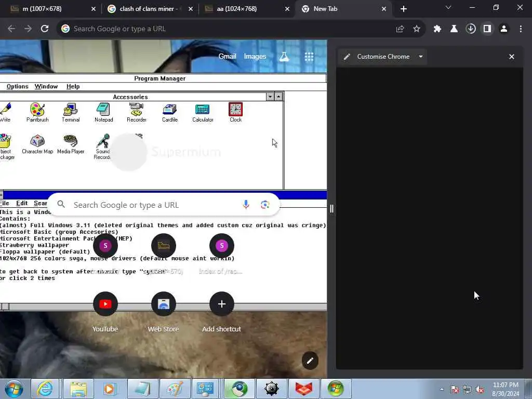Open the Clock icon in Accessories

tap(235, 112)
